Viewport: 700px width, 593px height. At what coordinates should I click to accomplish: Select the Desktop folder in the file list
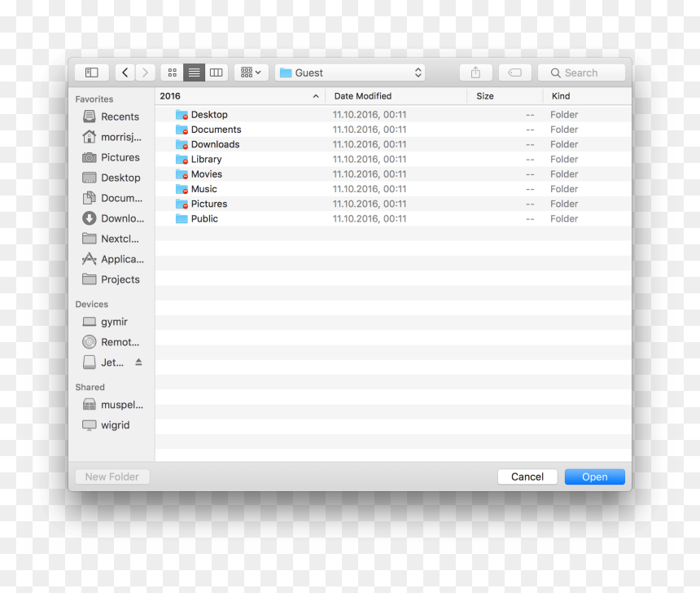point(393,114)
